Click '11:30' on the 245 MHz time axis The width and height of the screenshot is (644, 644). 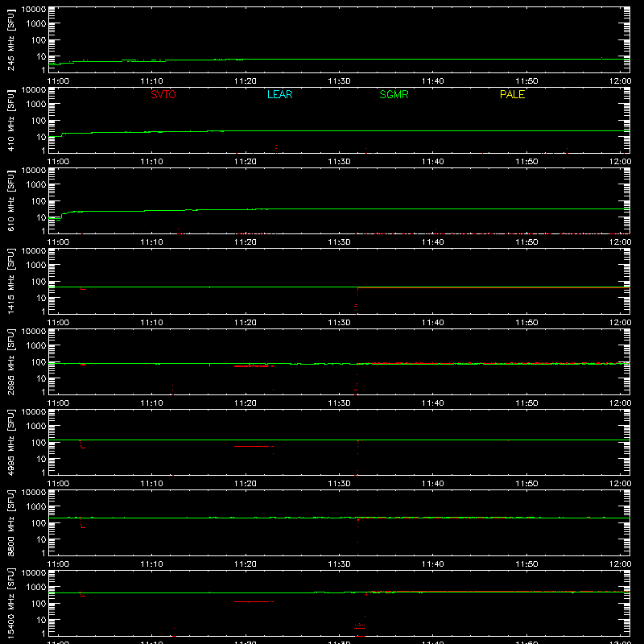tap(339, 81)
